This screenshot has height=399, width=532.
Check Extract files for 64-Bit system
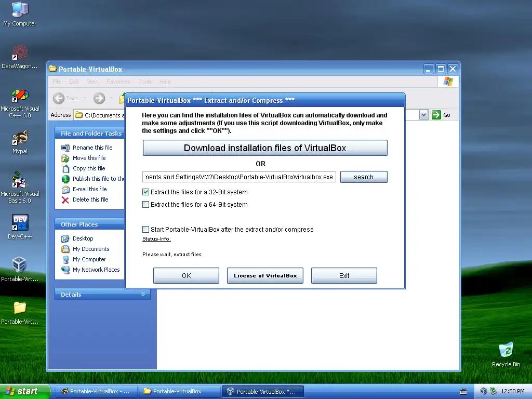point(145,205)
